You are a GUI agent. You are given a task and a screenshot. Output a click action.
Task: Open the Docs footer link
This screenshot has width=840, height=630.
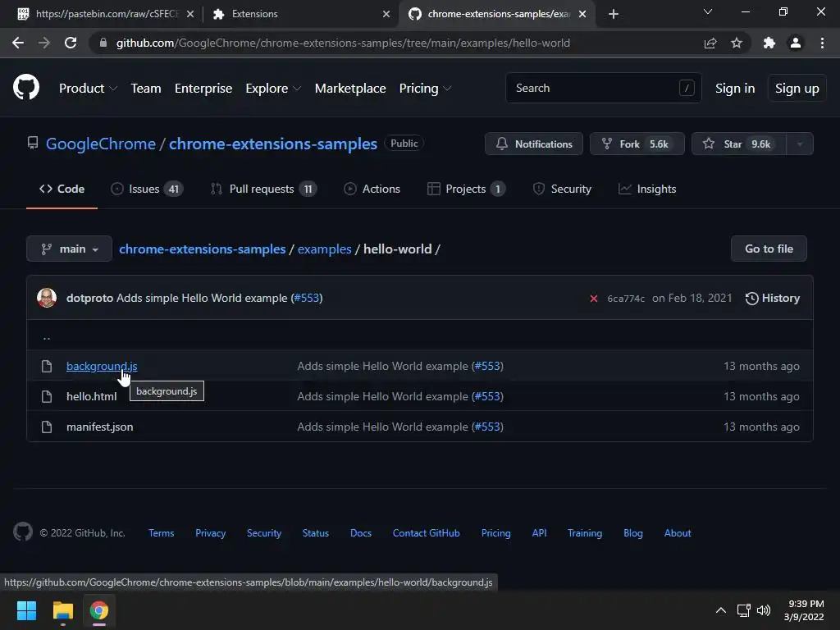(x=361, y=533)
